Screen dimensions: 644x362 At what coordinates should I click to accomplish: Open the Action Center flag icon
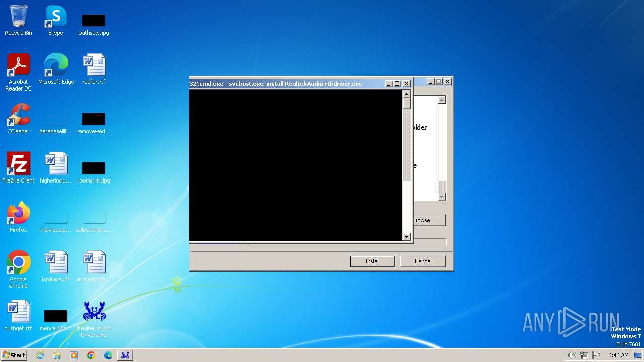596,355
